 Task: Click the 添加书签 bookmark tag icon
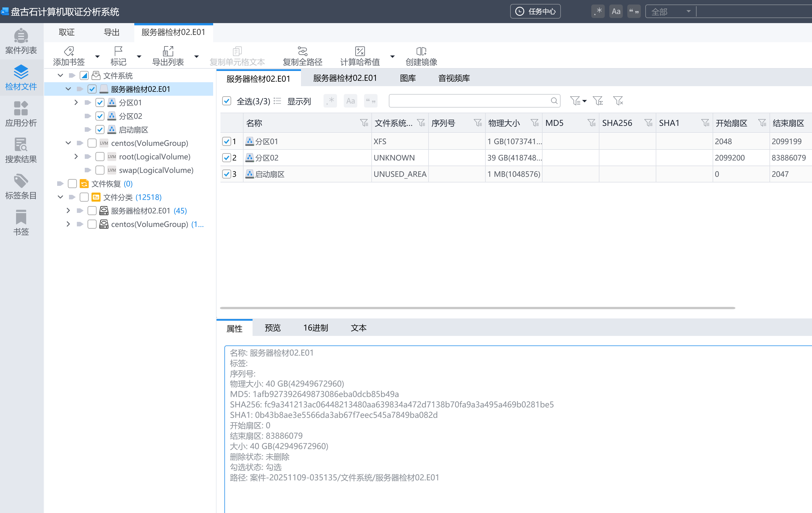tap(69, 51)
